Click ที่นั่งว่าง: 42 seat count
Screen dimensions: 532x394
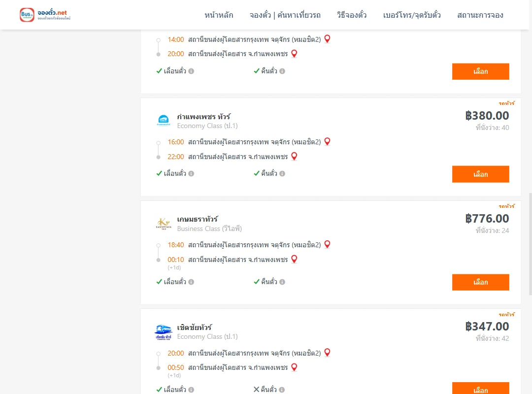pyautogui.click(x=492, y=339)
